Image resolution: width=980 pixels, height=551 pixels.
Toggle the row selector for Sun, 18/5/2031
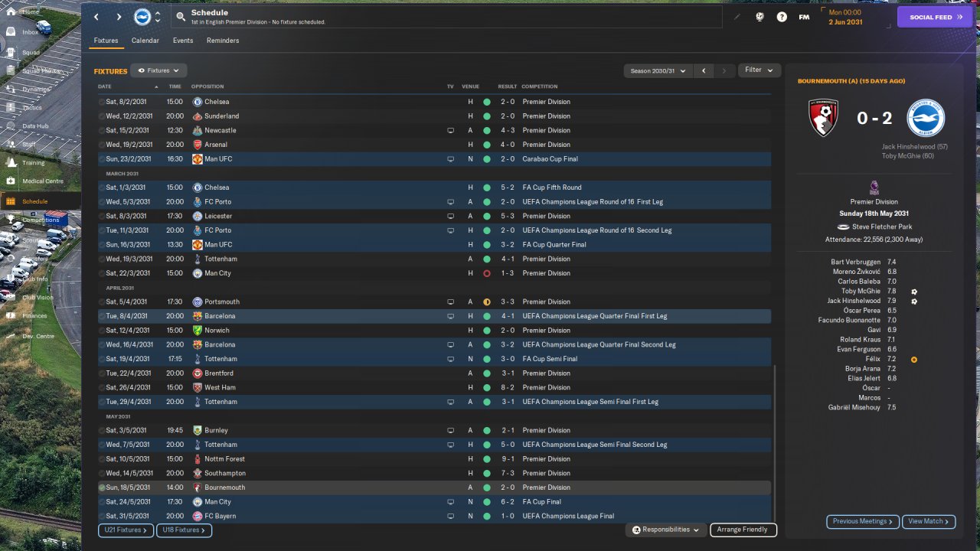pos(102,487)
